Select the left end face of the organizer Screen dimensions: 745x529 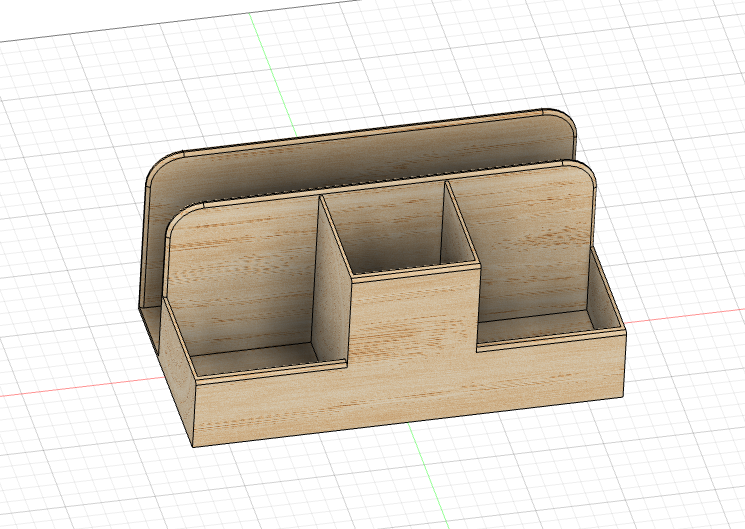click(178, 375)
